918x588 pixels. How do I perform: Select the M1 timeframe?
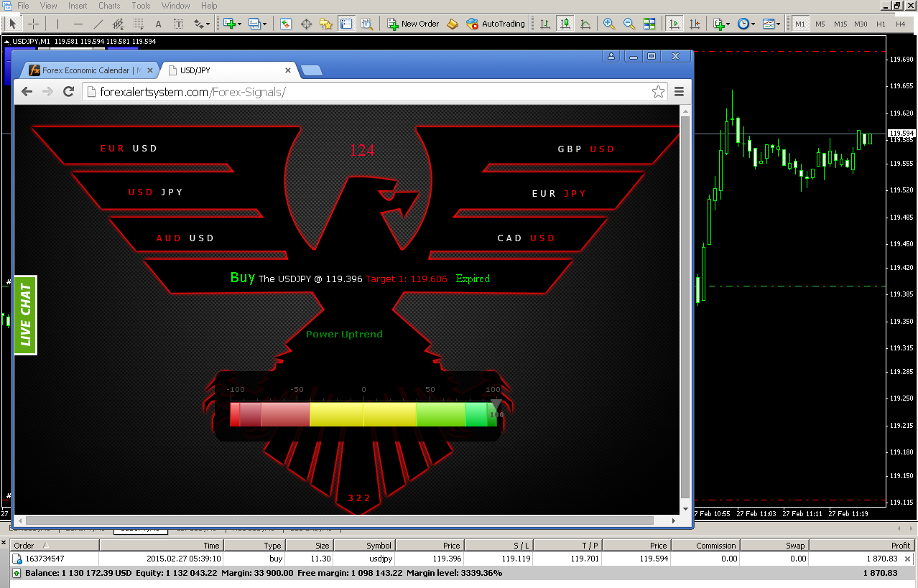click(799, 24)
